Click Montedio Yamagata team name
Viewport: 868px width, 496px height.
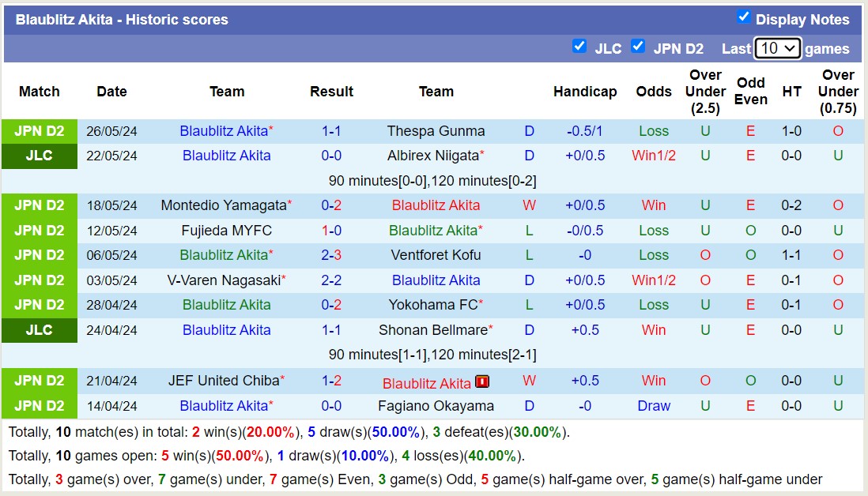coord(223,205)
